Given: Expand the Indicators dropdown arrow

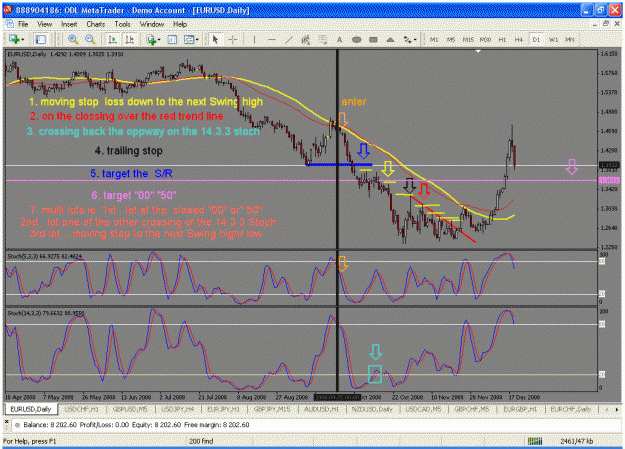Looking at the screenshot, I should click(159, 39).
